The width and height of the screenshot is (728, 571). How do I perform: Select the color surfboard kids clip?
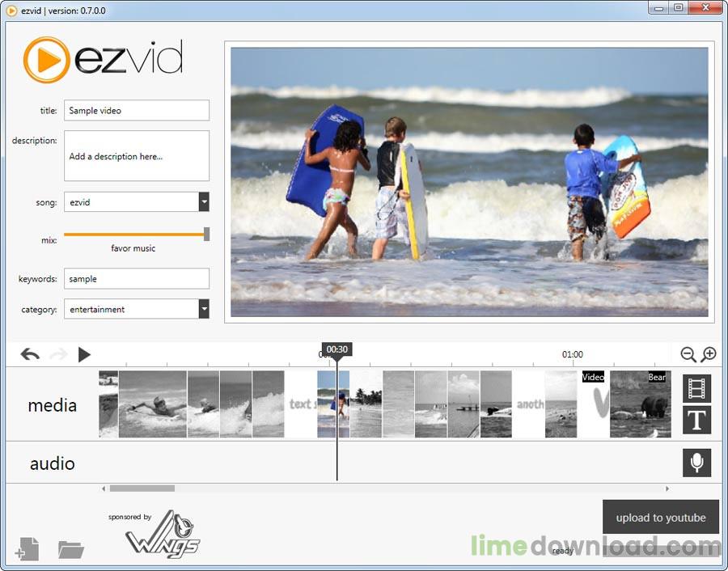pyautogui.click(x=333, y=404)
